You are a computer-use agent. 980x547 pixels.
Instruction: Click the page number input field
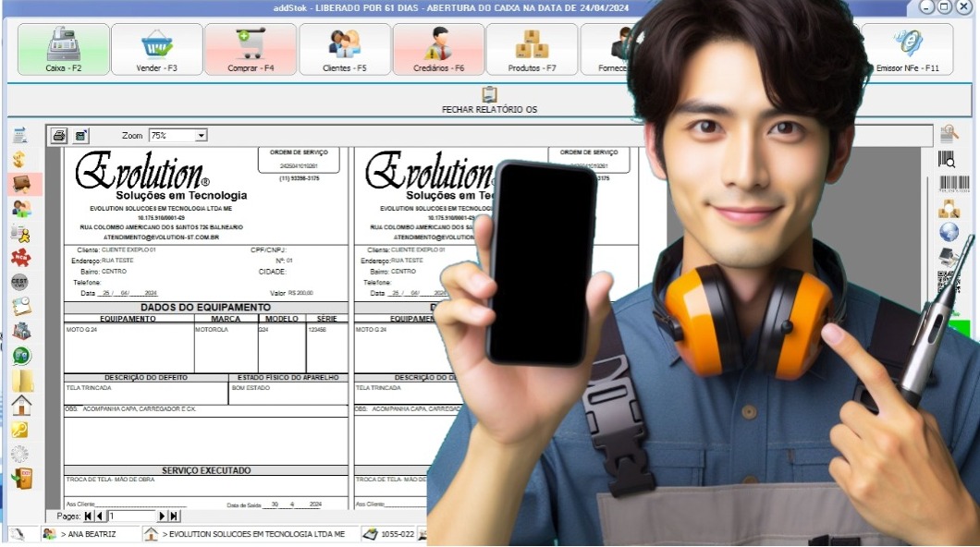click(131, 517)
